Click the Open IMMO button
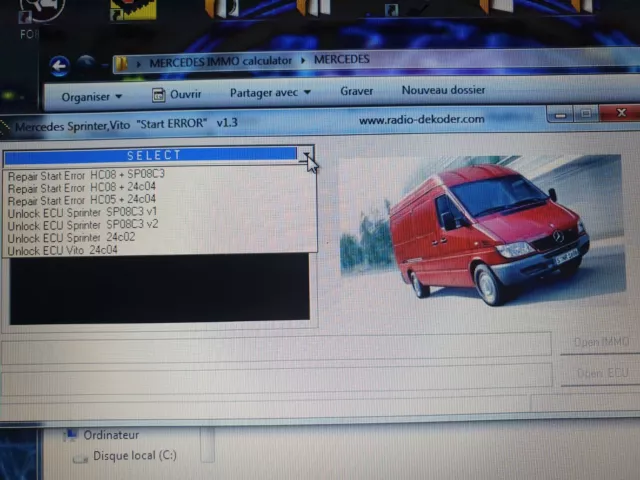Image resolution: width=640 pixels, height=480 pixels. pos(600,342)
